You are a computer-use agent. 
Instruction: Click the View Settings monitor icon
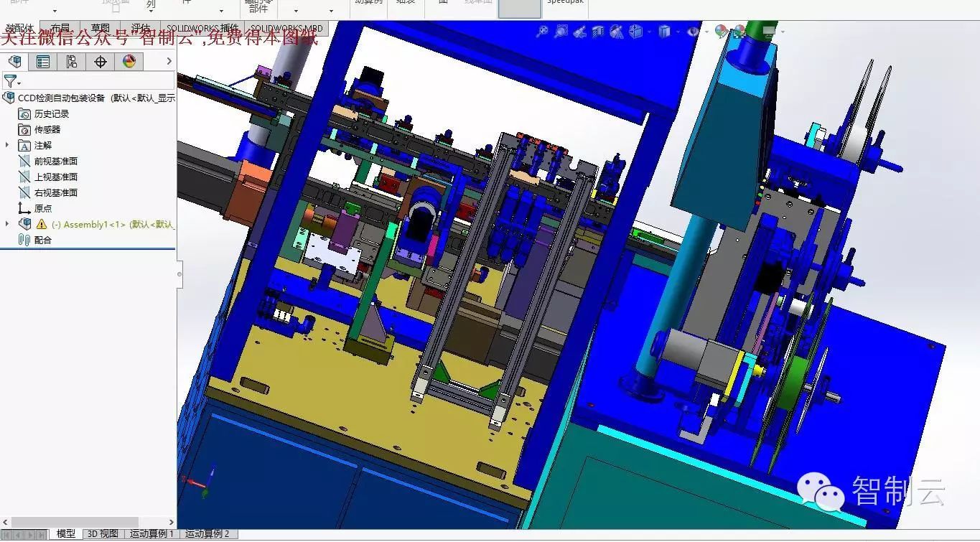click(770, 31)
